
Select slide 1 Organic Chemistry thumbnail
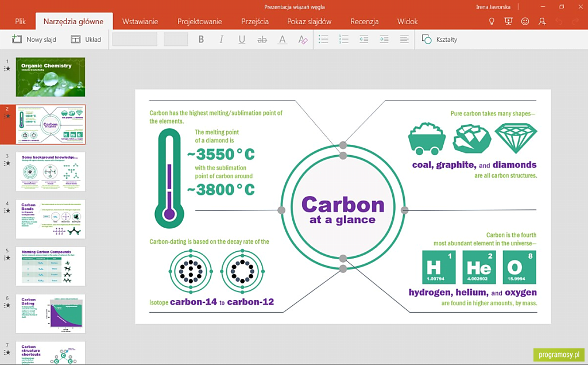pos(51,77)
